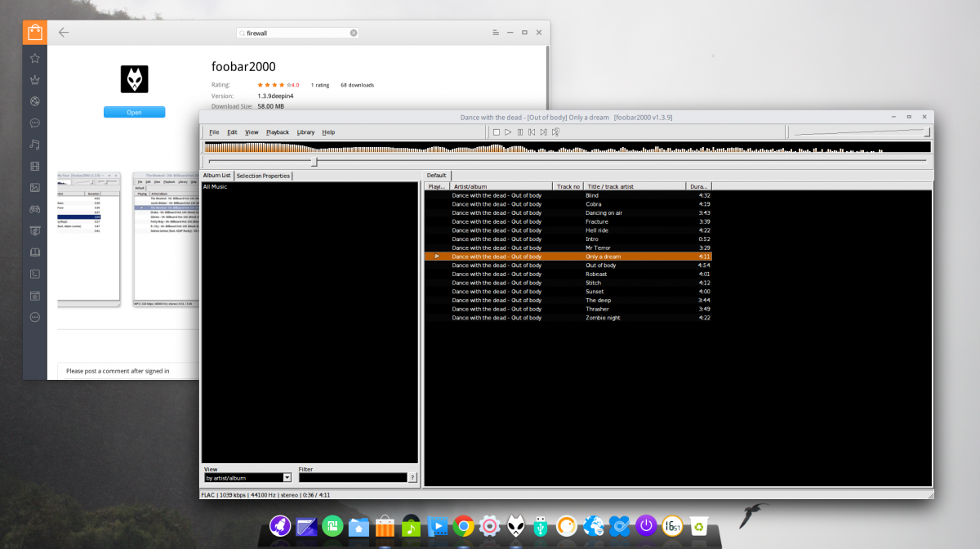Screen dimensions: 980x549
Task: Select the playing track 'Only a dream'
Action: click(x=568, y=257)
